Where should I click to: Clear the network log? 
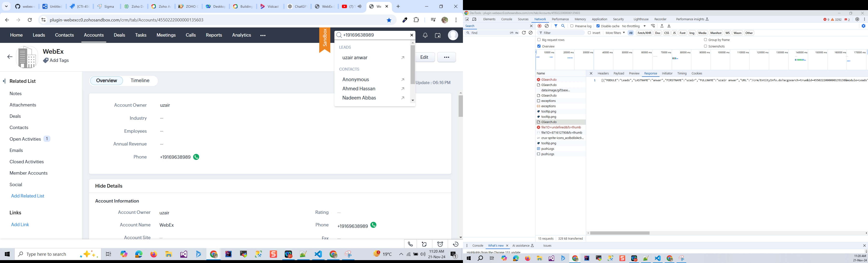point(547,26)
